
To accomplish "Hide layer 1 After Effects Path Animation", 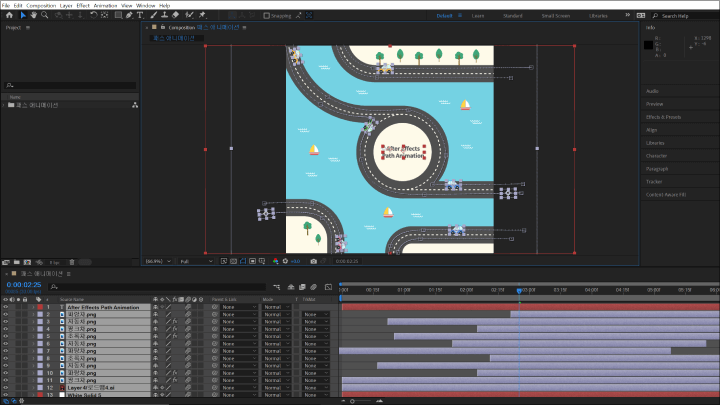I will click(6, 307).
